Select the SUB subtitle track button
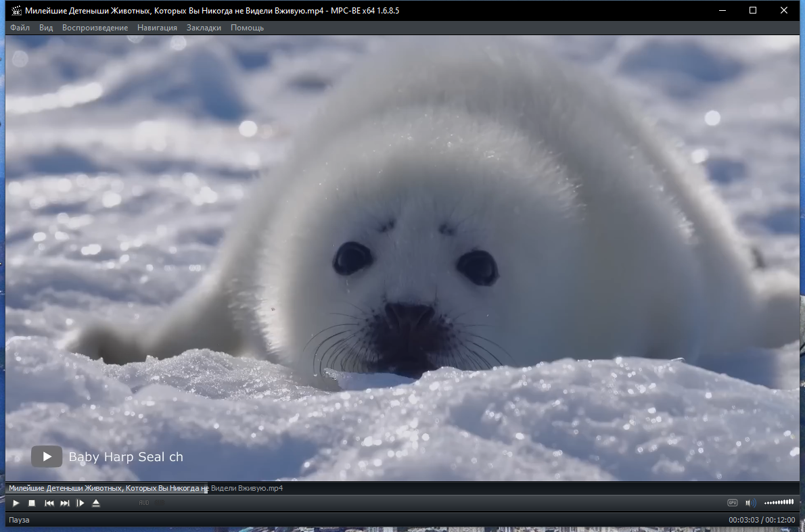The image size is (805, 532). tap(160, 503)
